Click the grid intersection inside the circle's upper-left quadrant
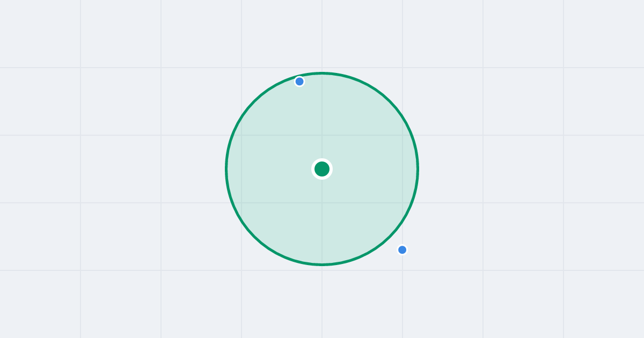The width and height of the screenshot is (644, 338). pyautogui.click(x=241, y=135)
